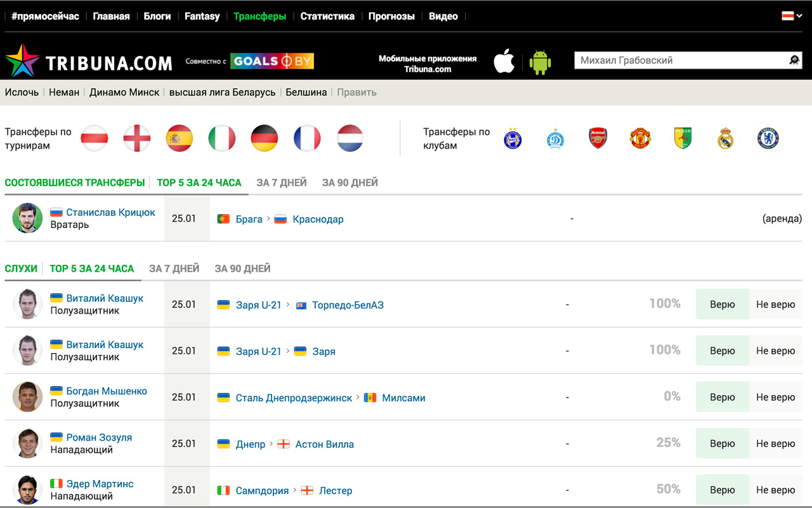Click the Править edit link

point(357,92)
